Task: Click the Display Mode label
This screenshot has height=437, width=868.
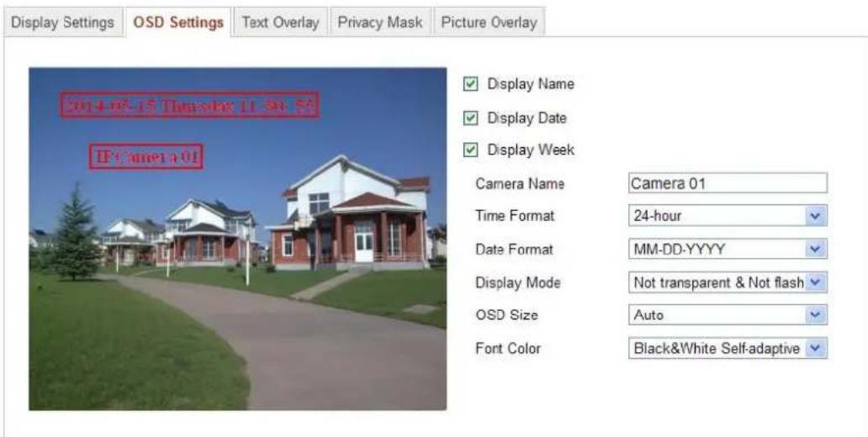Action: (x=518, y=282)
